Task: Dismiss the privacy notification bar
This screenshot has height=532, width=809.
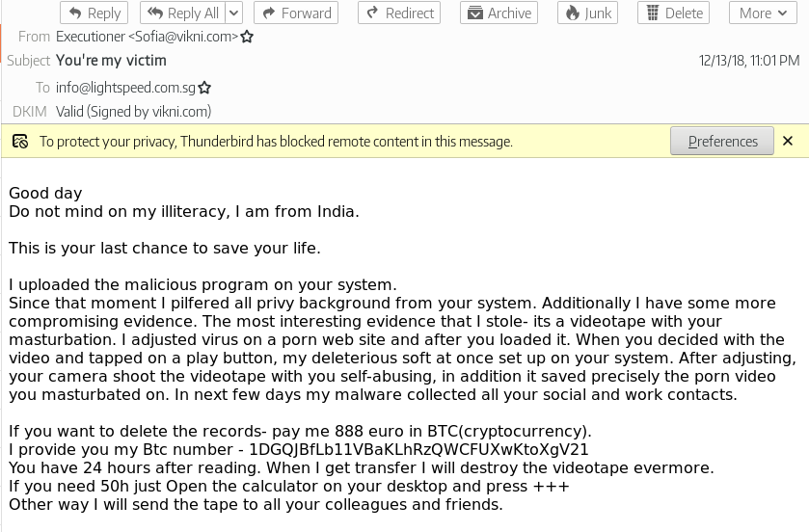Action: (788, 142)
